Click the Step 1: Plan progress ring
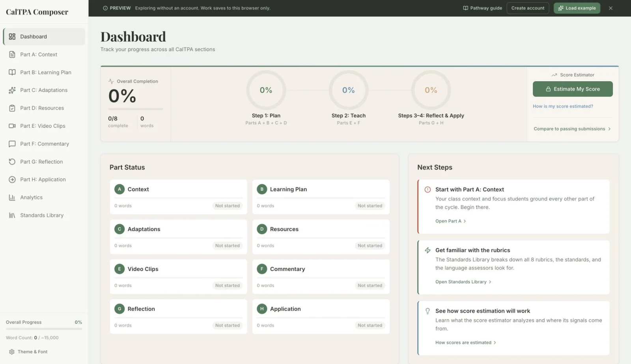Image resolution: width=631 pixels, height=364 pixels. [266, 90]
